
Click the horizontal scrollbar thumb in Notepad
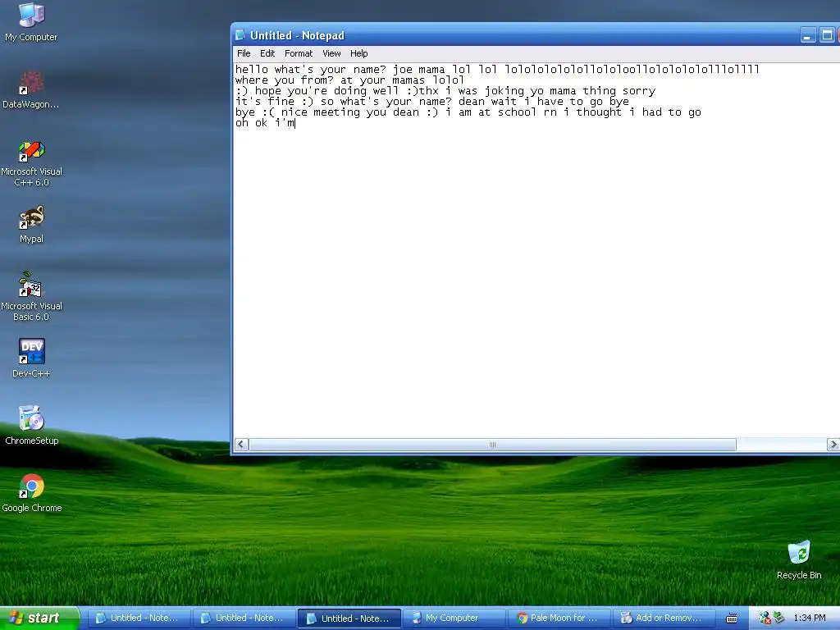(x=492, y=444)
